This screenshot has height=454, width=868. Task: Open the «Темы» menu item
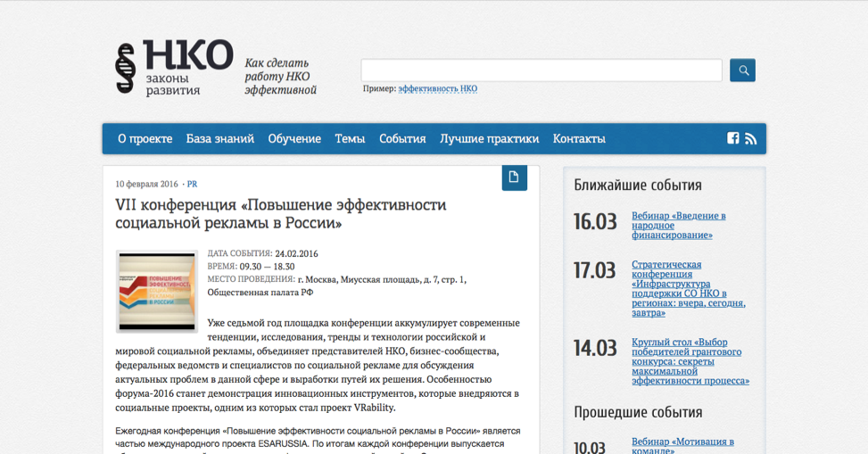(x=350, y=139)
